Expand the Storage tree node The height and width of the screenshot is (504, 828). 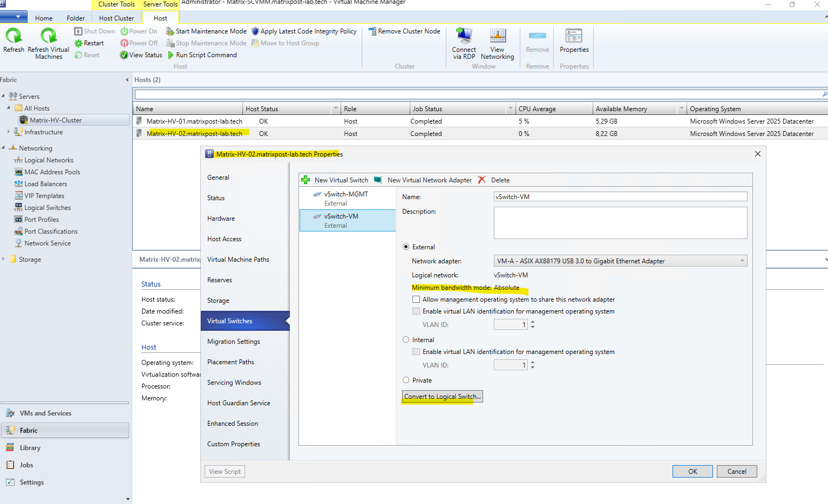pyautogui.click(x=3, y=259)
